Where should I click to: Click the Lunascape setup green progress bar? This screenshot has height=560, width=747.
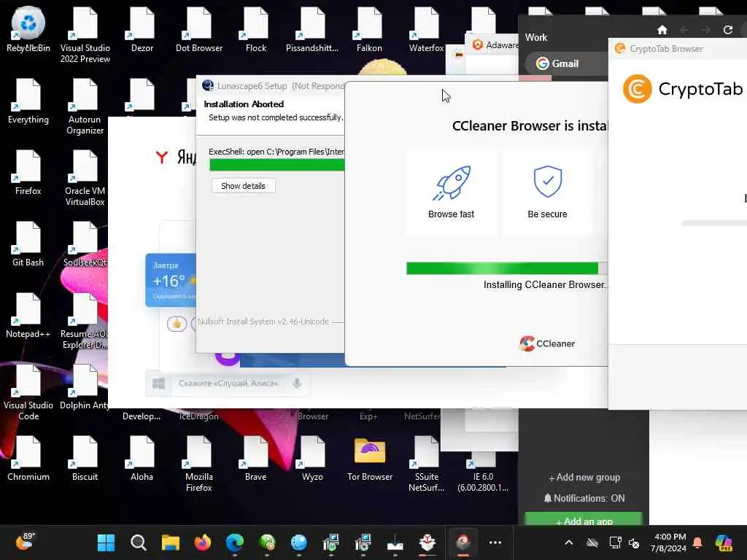point(276,165)
